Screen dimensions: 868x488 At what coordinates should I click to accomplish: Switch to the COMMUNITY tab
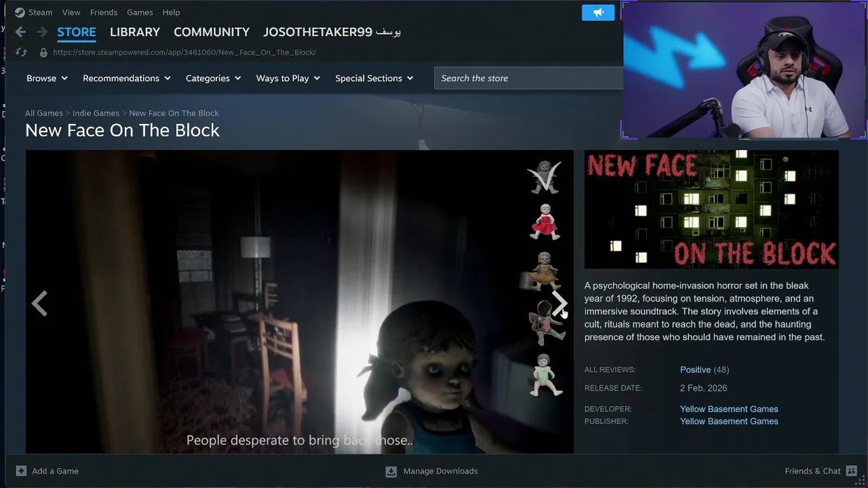(x=212, y=32)
